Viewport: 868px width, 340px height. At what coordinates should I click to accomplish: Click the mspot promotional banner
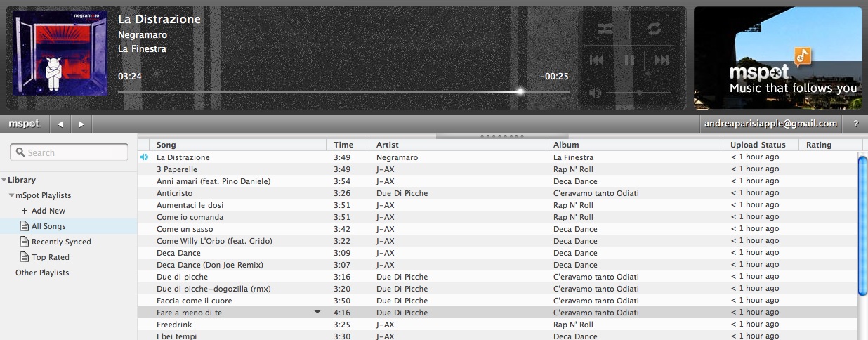coord(777,58)
